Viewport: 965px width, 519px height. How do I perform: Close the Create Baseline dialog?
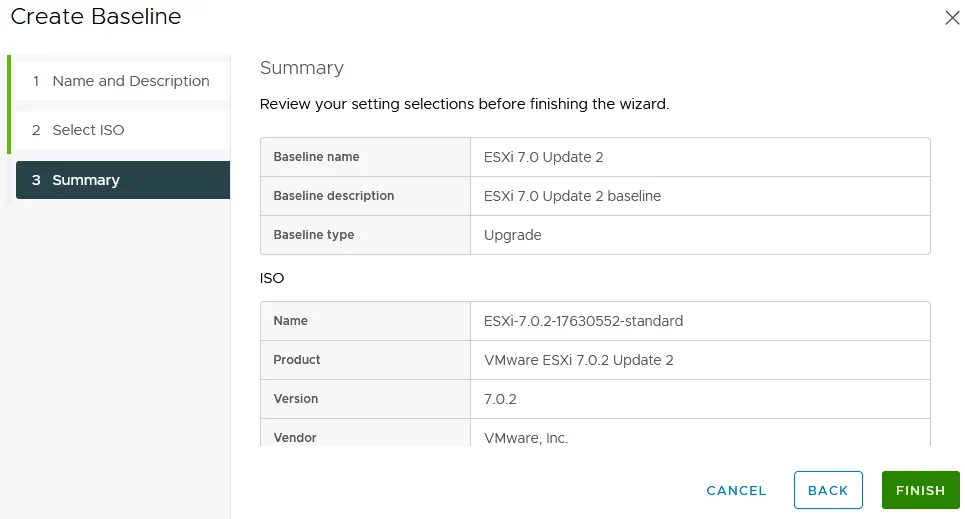tap(951, 18)
